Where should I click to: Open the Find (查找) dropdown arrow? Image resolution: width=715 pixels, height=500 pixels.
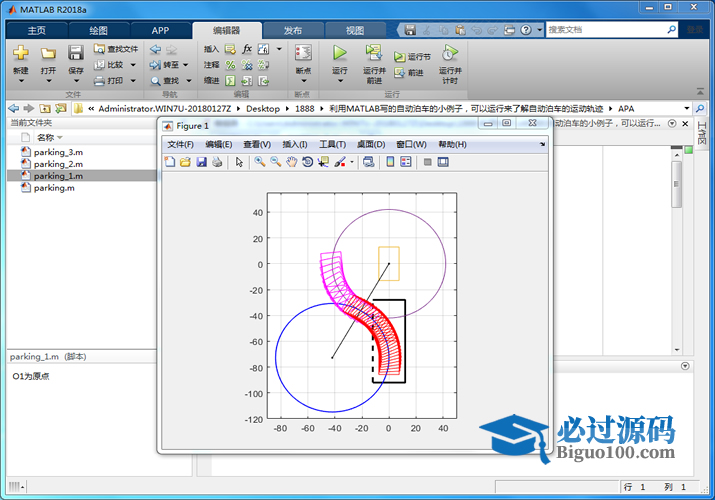pyautogui.click(x=189, y=81)
